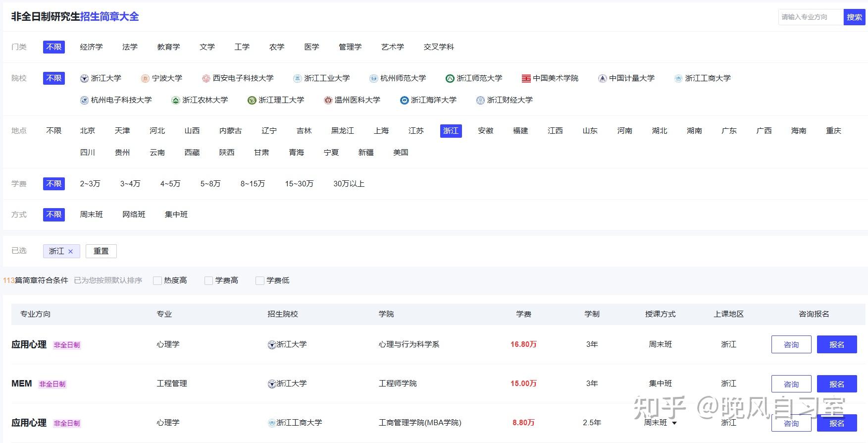Image resolution: width=868 pixels, height=443 pixels.
Task: Click 浙江工商大学 logo in 8.80万 row
Action: 272,423
